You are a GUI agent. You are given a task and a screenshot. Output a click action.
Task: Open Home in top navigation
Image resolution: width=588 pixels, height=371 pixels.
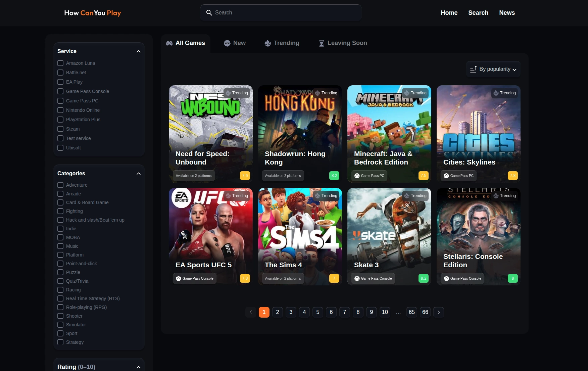pyautogui.click(x=449, y=13)
